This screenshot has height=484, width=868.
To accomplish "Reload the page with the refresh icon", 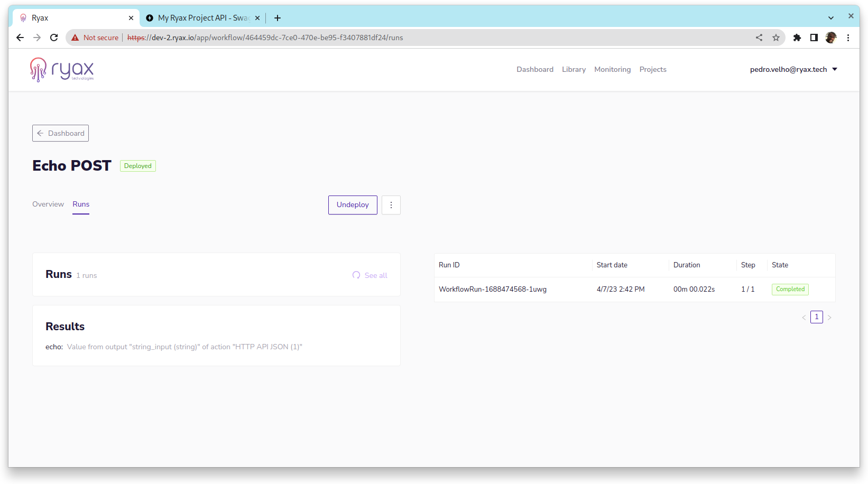I will point(54,38).
